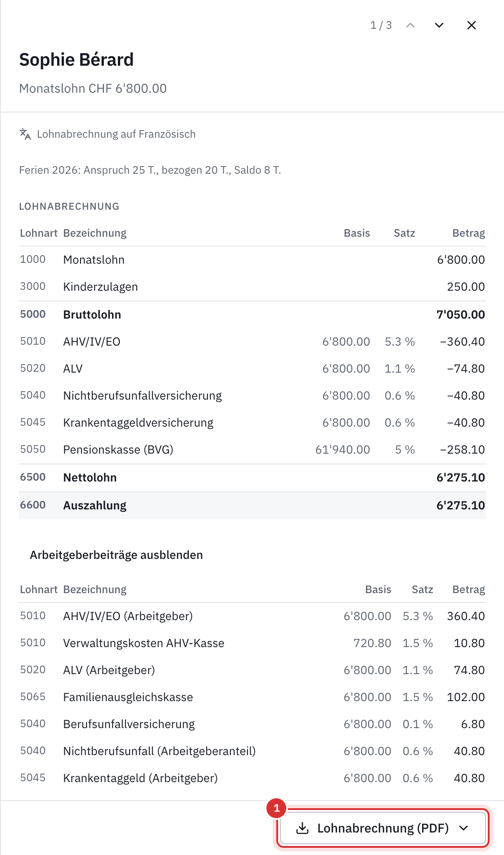Viewport: 504px width, 855px height.
Task: Click the Kinderzulagen row
Action: tap(252, 287)
